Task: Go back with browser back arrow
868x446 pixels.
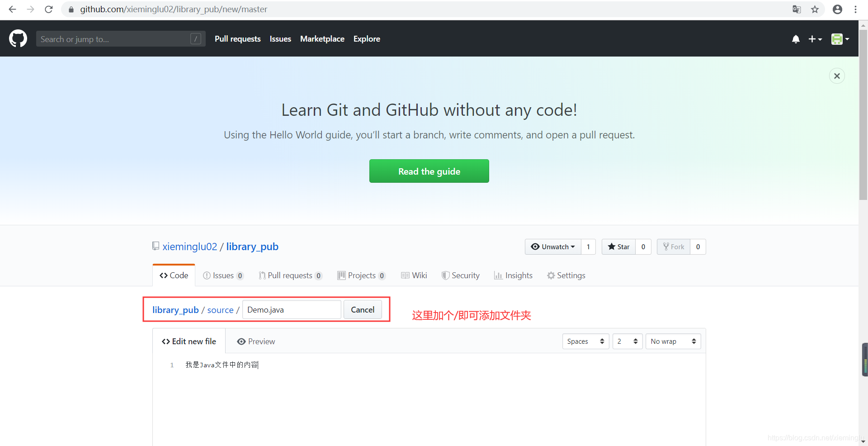Action: coord(12,9)
